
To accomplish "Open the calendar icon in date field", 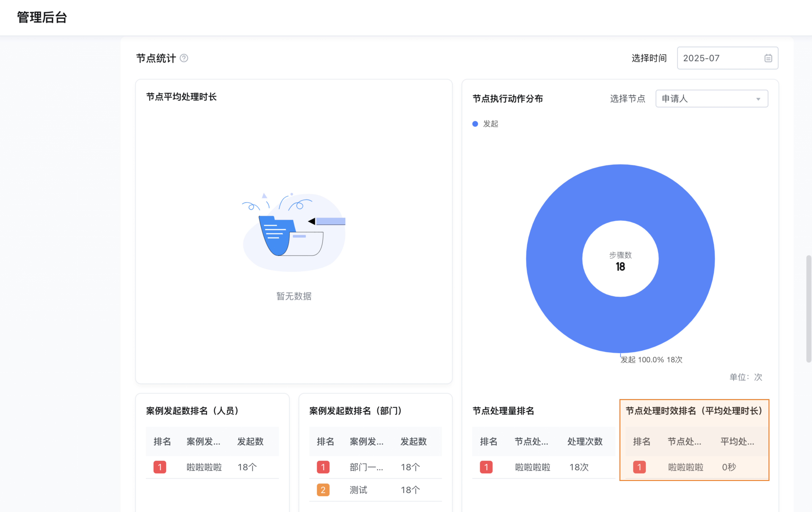I will pyautogui.click(x=768, y=58).
